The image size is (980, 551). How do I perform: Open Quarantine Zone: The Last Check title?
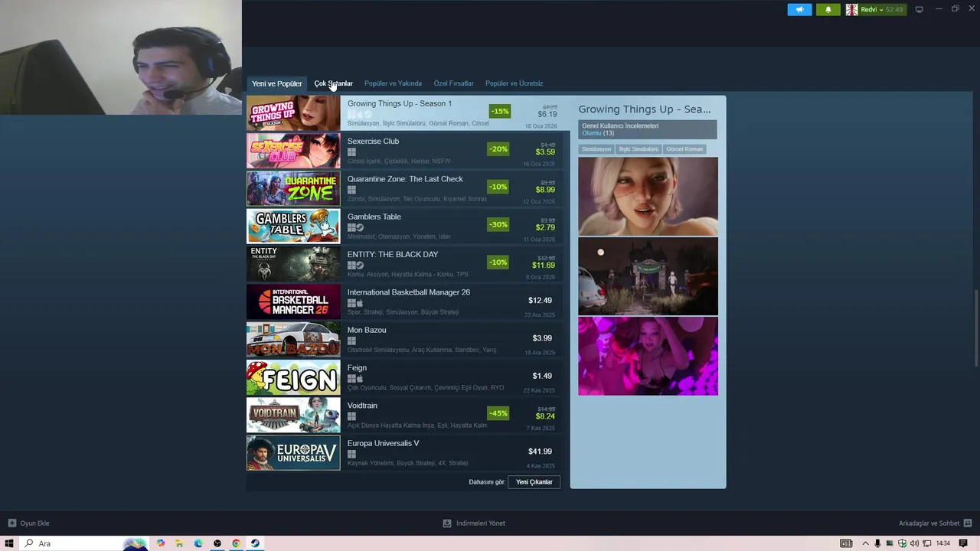click(405, 179)
